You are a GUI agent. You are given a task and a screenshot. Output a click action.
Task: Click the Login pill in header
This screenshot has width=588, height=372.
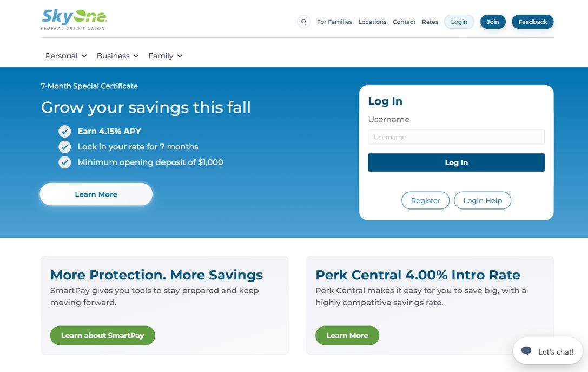coord(459,22)
